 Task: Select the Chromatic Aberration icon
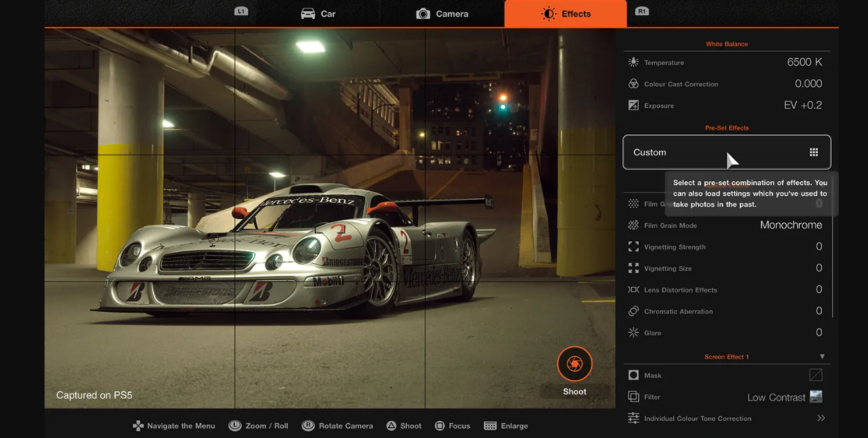633,311
